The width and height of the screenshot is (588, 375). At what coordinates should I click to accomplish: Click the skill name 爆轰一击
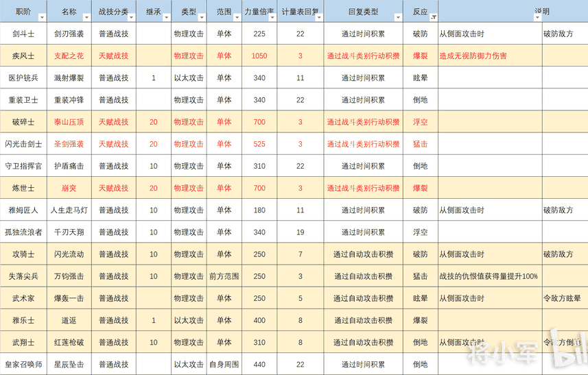69,299
